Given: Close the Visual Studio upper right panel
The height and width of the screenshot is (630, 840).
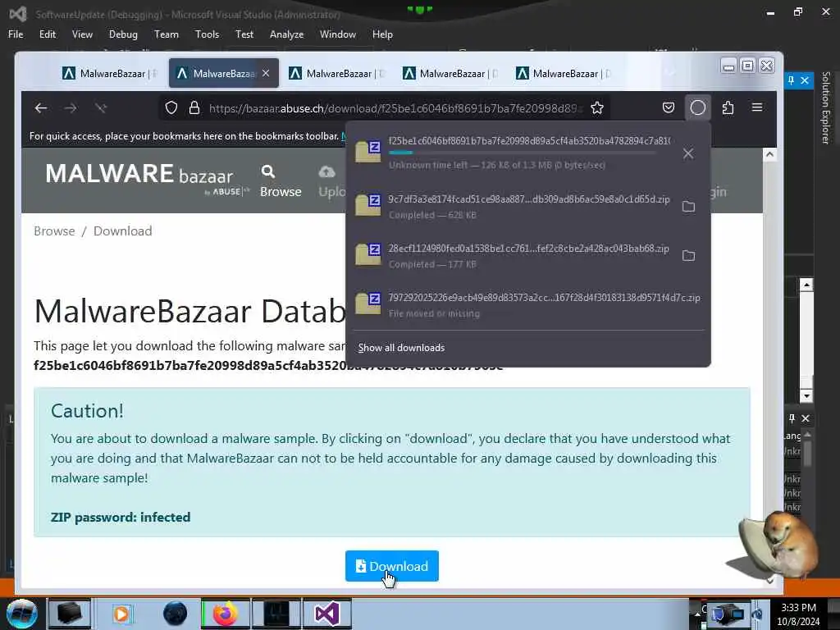Looking at the screenshot, I should pyautogui.click(x=805, y=80).
